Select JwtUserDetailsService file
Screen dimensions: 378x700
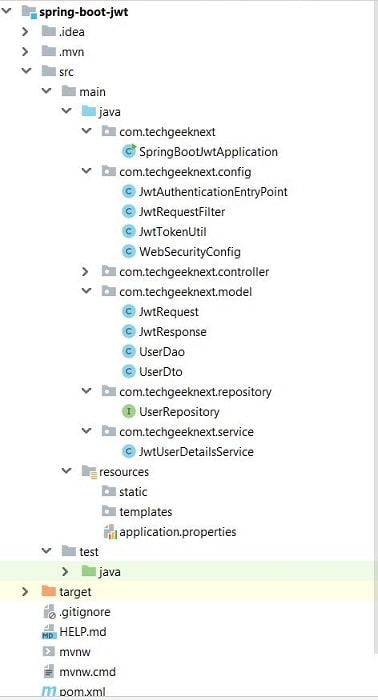tap(196, 452)
